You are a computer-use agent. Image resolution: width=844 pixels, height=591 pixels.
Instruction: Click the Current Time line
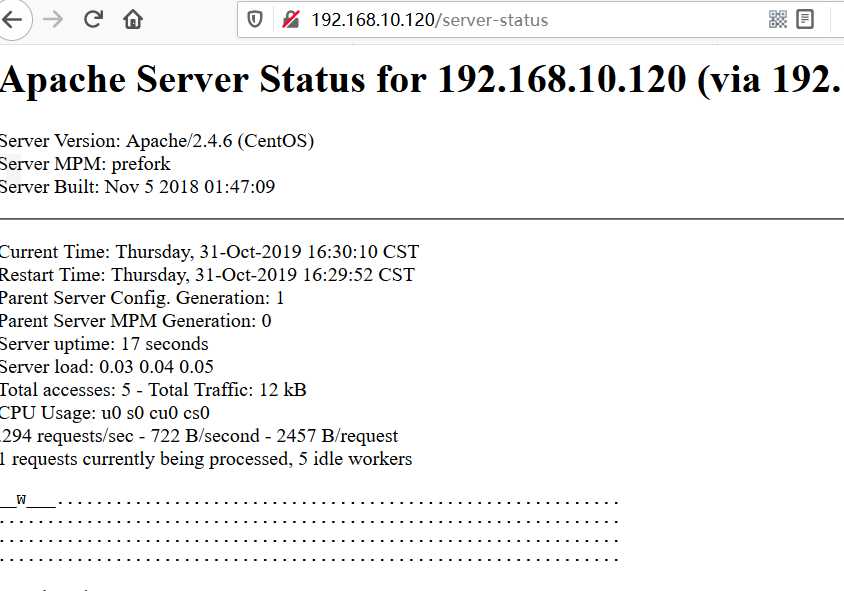point(209,252)
